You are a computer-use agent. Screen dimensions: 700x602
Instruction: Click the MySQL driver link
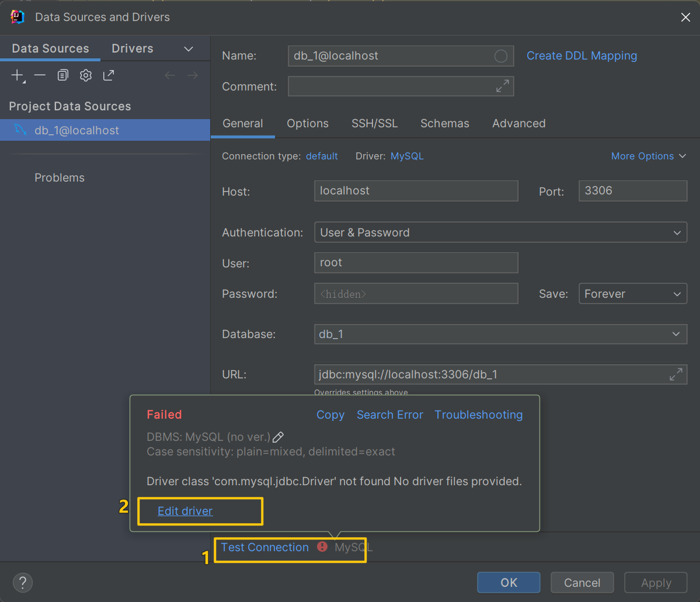(x=407, y=156)
